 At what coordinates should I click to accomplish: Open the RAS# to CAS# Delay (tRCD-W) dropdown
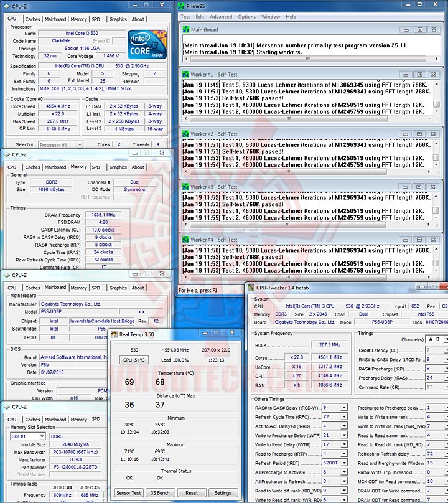tap(343, 408)
